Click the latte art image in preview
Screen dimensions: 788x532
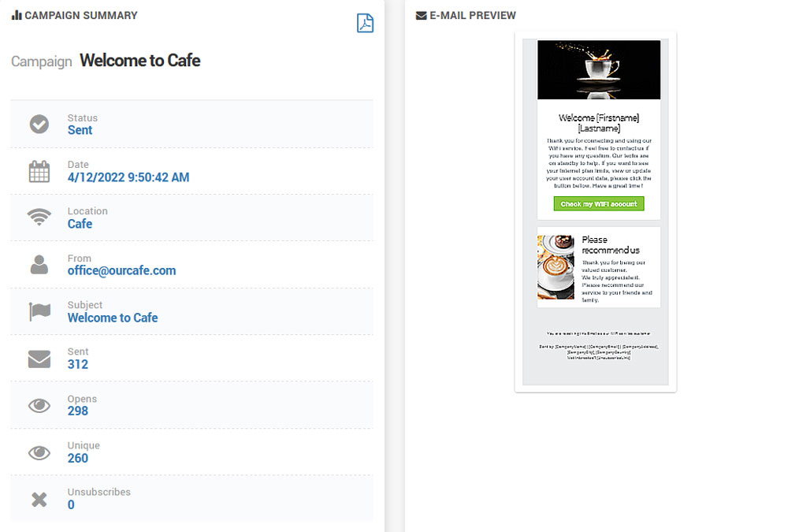pyautogui.click(x=556, y=267)
